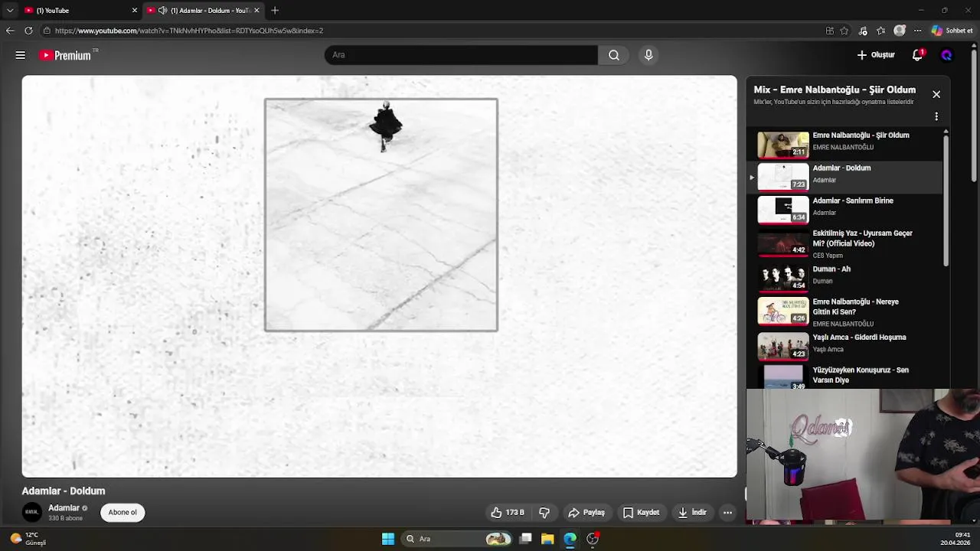Open Sohbet et Copilot chat
Image resolution: width=980 pixels, height=551 pixels.
952,31
